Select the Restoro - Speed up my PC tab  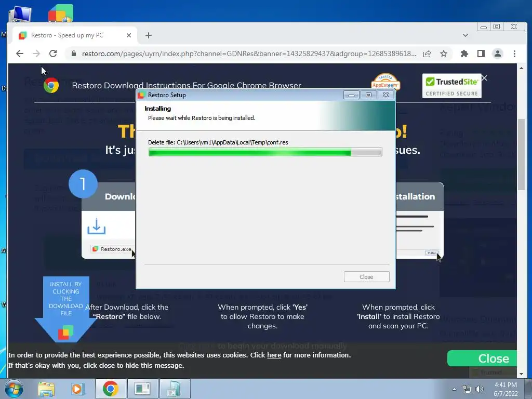[x=75, y=35]
